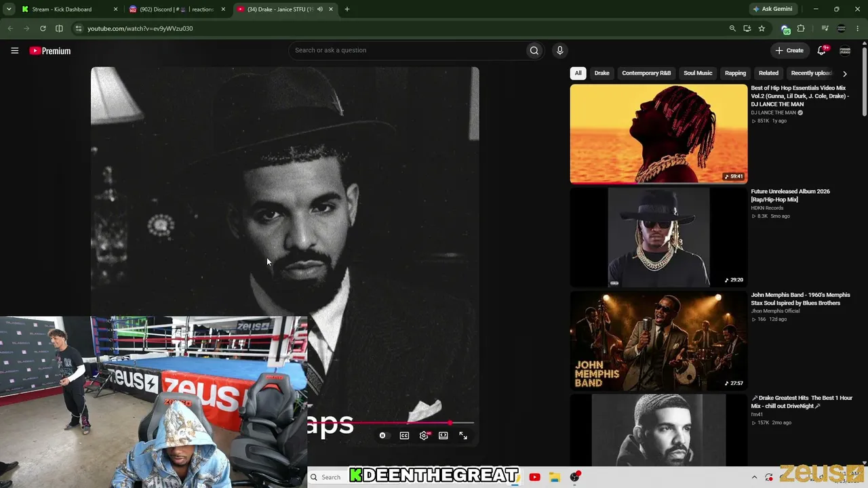Image resolution: width=868 pixels, height=488 pixels.
Task: Open the tab search dropdown
Action: [9, 9]
